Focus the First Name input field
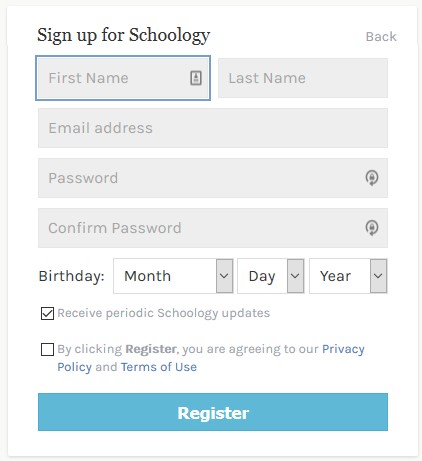This screenshot has height=461, width=422. pyautogui.click(x=123, y=78)
